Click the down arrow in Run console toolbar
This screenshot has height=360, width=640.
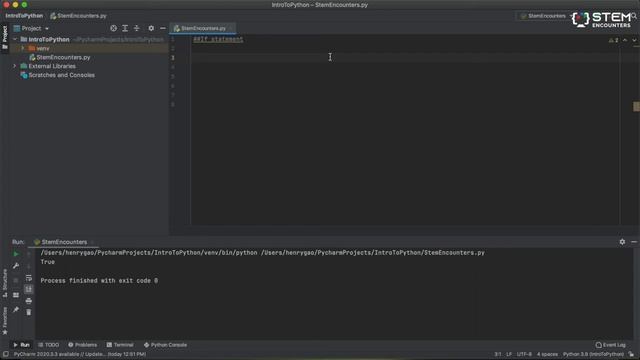[x=29, y=266]
